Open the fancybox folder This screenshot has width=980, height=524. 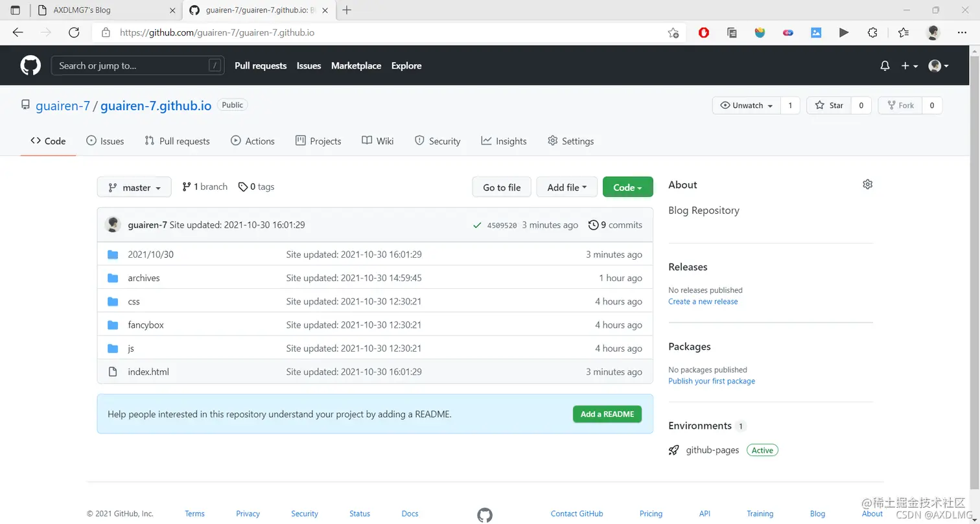pyautogui.click(x=146, y=325)
